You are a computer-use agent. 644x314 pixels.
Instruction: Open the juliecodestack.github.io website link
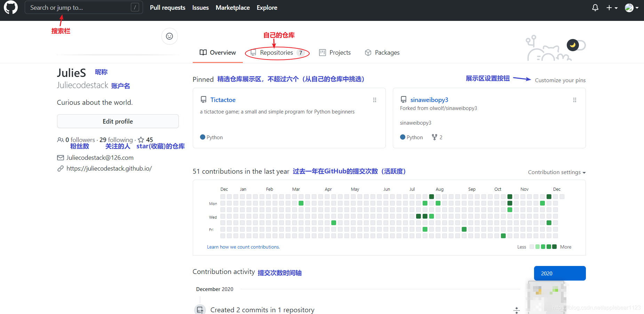109,168
